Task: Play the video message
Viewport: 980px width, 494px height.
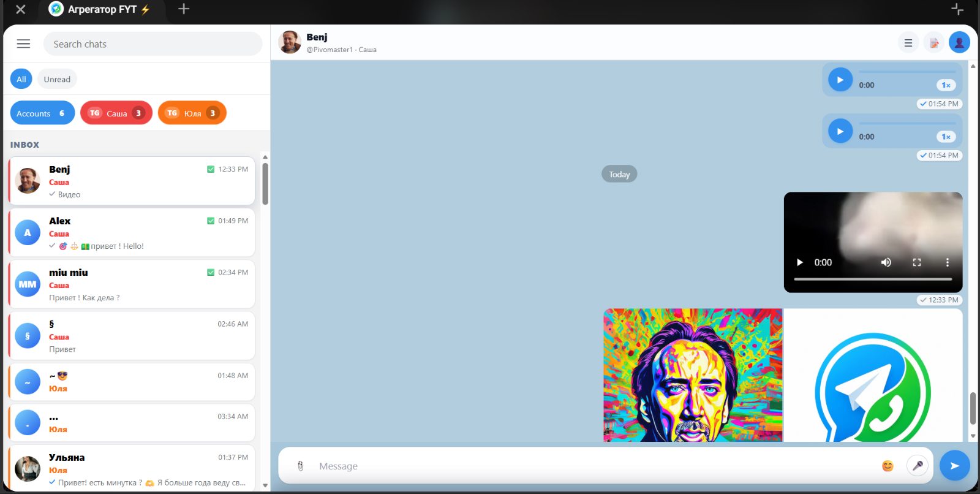Action: [x=800, y=262]
